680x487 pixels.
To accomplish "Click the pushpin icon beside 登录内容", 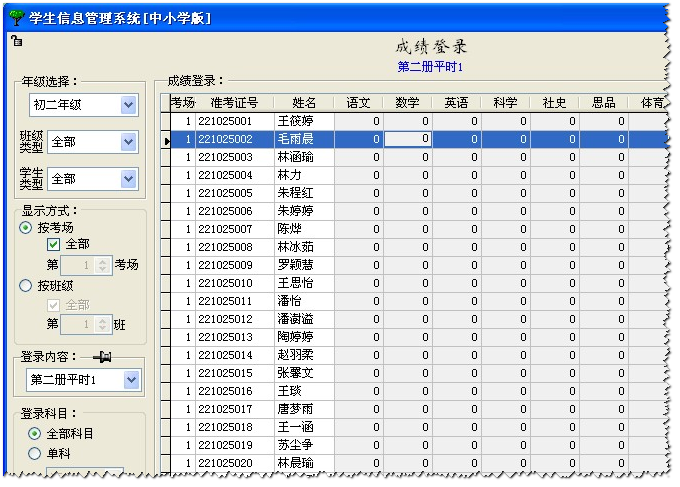I will coord(102,357).
